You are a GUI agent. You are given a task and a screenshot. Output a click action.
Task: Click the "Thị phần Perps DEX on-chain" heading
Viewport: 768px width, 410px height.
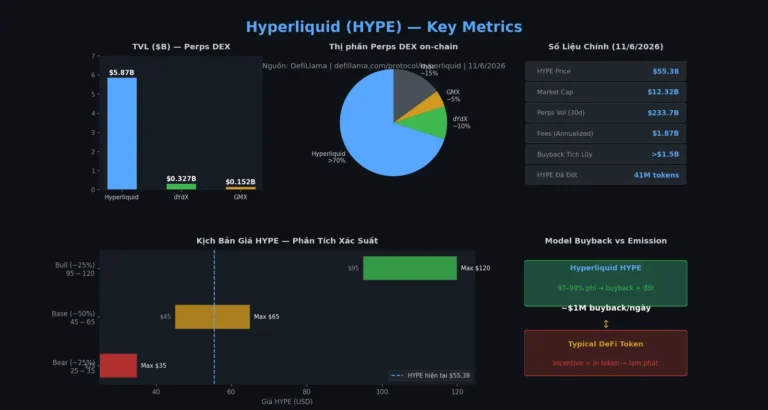click(393, 47)
